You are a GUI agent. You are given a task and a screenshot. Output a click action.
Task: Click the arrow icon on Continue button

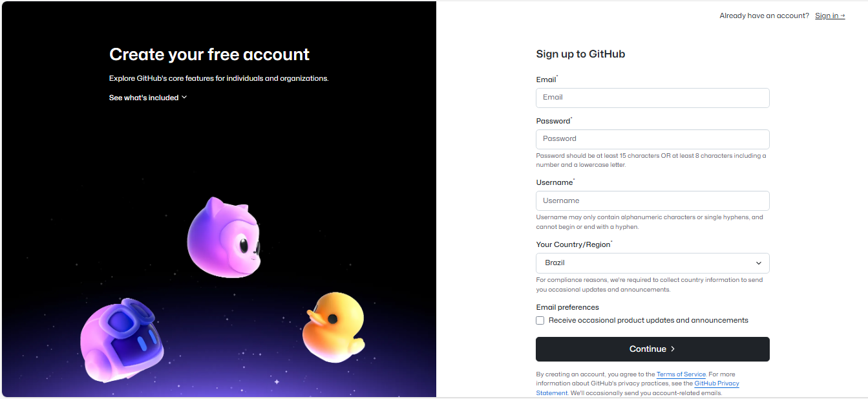point(673,349)
